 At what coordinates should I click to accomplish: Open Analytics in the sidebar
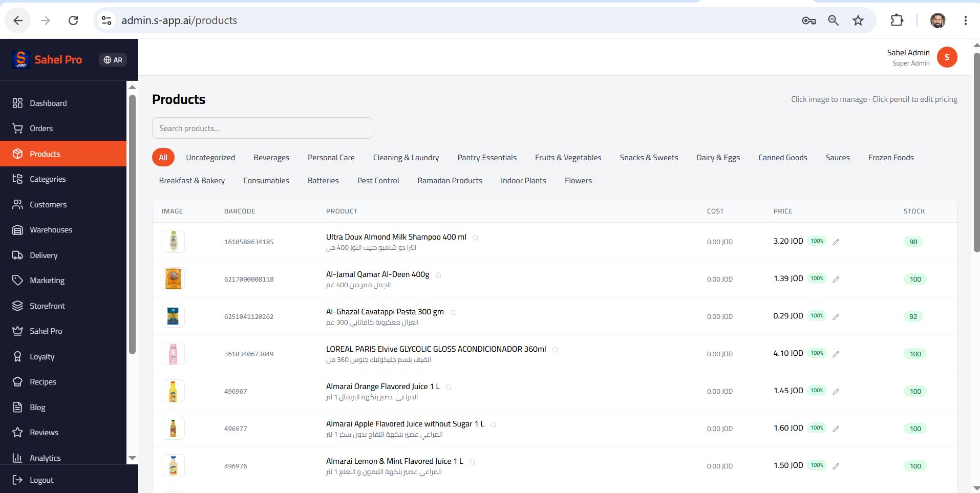[x=63, y=458]
